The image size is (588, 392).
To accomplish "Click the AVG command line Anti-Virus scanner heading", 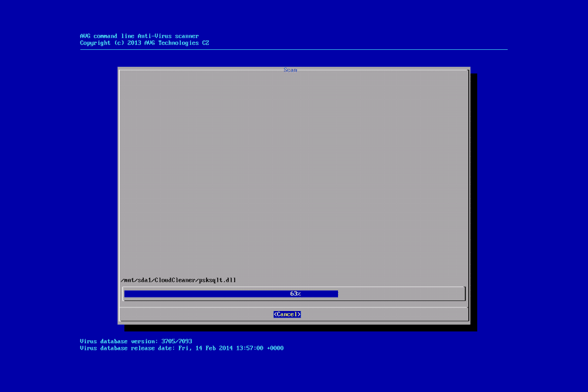I will coord(139,36).
